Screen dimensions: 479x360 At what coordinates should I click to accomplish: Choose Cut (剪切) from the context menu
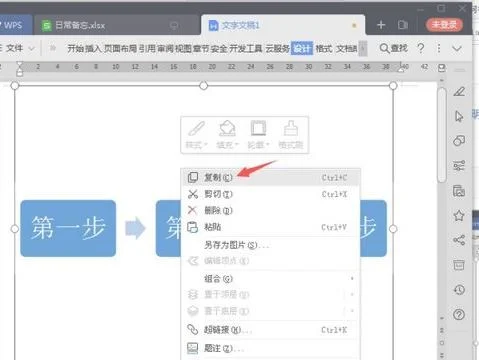271,194
